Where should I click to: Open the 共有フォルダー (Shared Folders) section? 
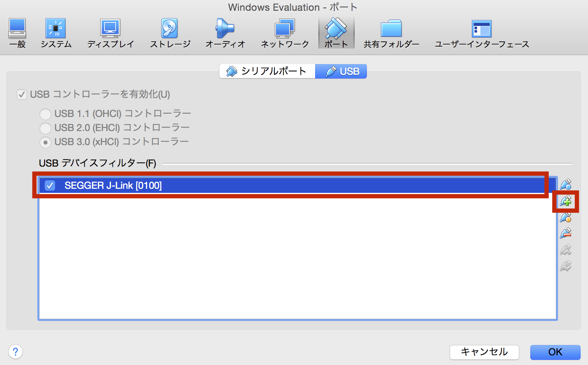point(391,33)
